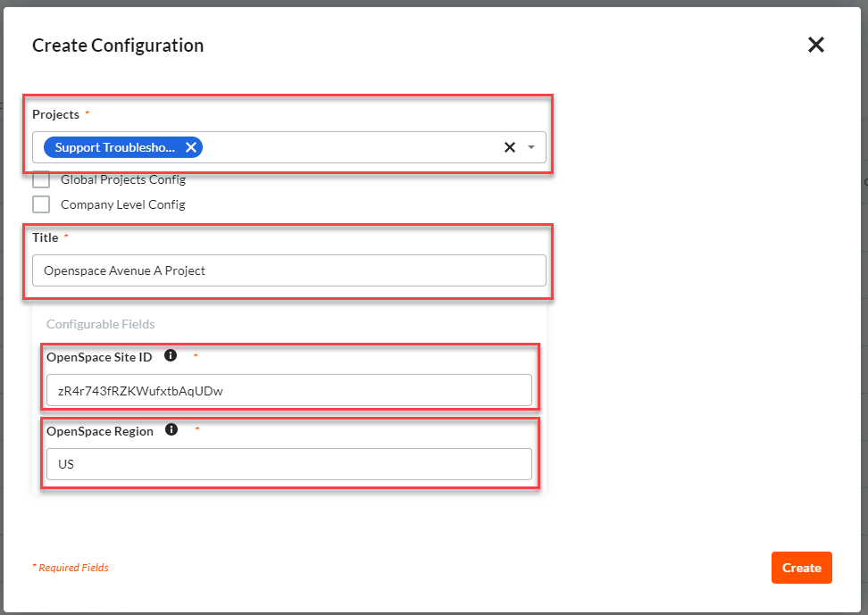Click the Required Fields label
This screenshot has width=868, height=615.
tap(71, 567)
